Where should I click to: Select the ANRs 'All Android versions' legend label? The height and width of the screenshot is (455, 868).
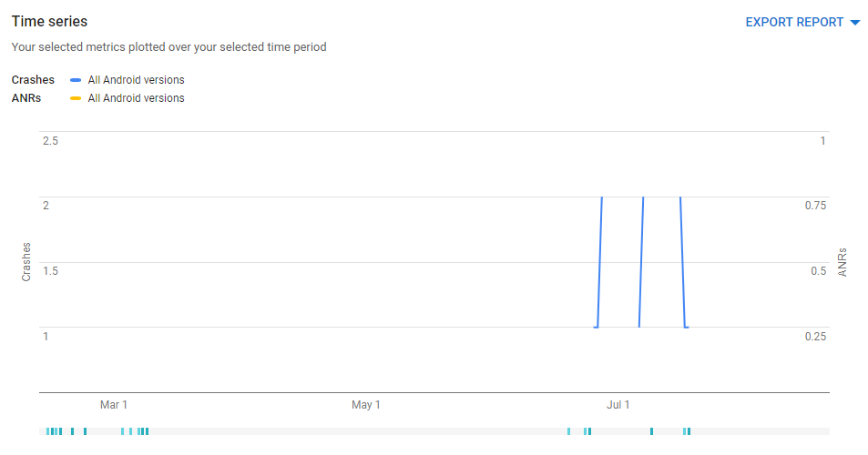137,98
